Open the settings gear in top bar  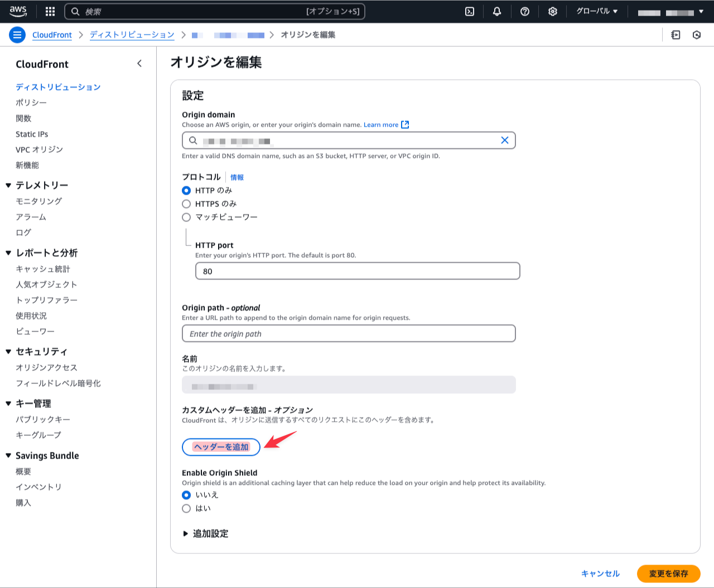pos(553,11)
